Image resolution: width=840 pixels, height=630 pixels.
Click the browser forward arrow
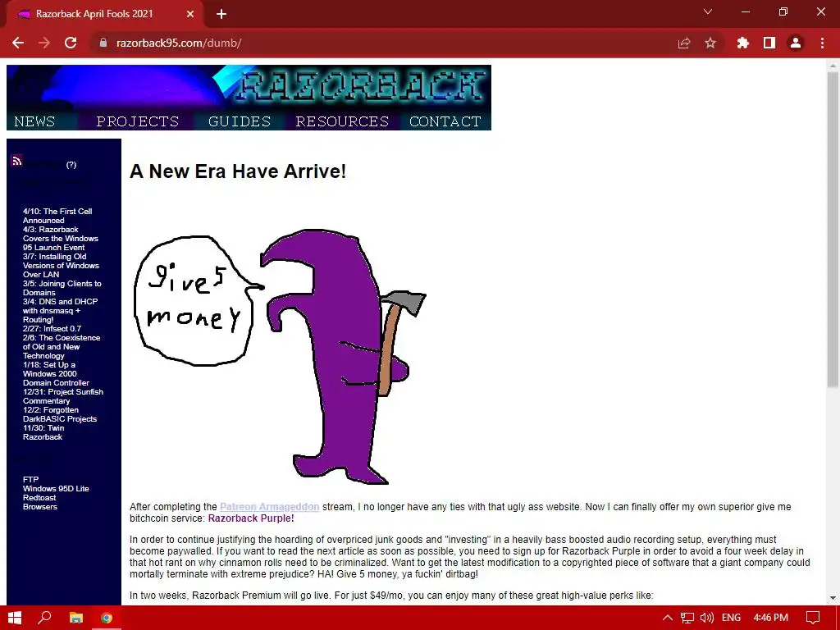pyautogui.click(x=44, y=43)
